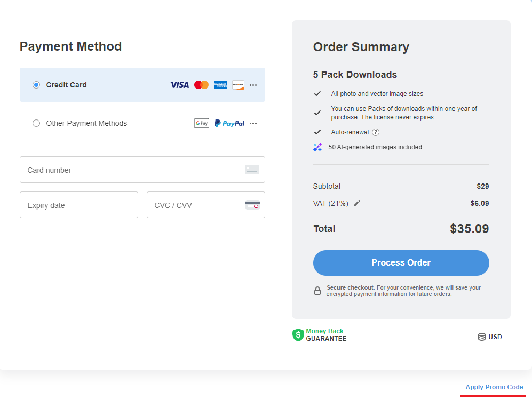Image resolution: width=532 pixels, height=400 pixels.
Task: Edit VAT using the pencil icon
Action: [357, 203]
